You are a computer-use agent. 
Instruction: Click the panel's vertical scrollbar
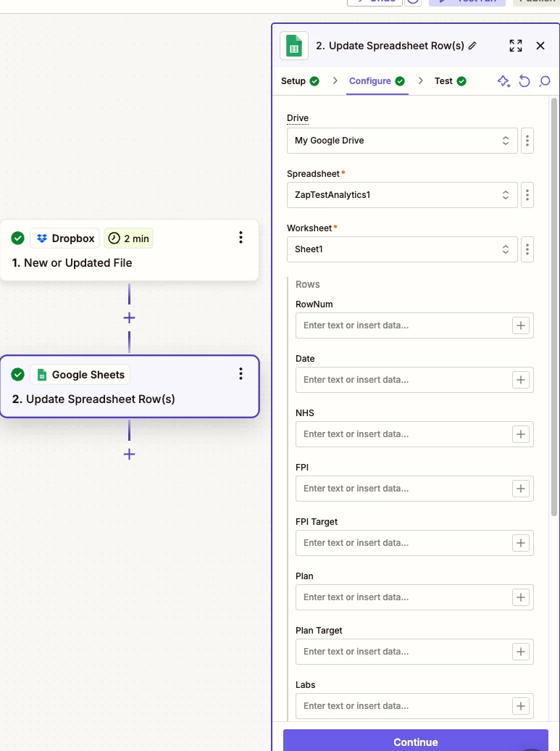tap(553, 307)
